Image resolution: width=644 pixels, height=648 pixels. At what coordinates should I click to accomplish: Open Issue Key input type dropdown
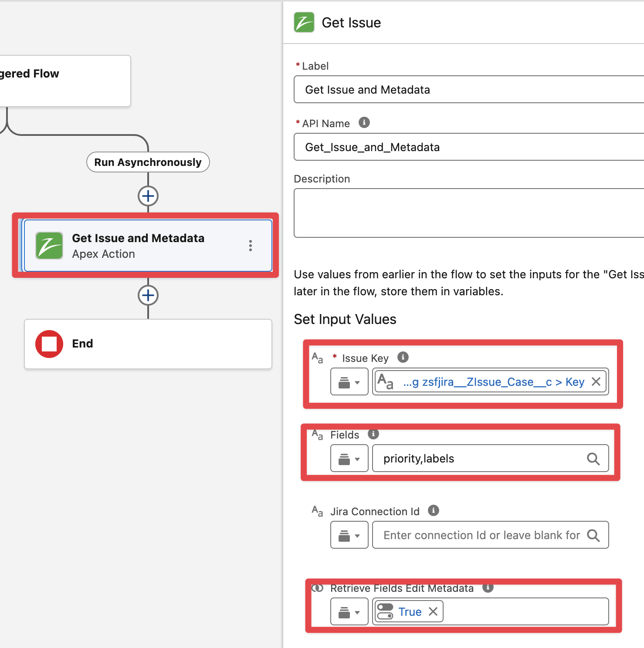[349, 381]
